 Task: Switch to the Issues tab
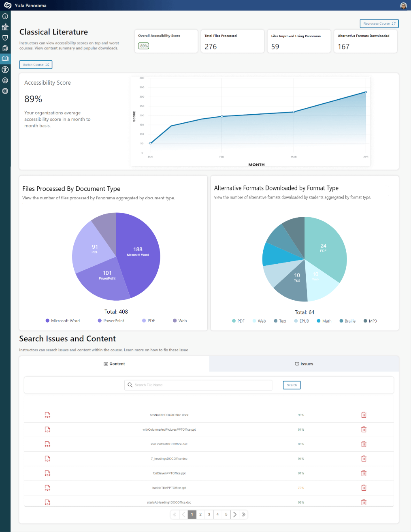[x=304, y=364]
